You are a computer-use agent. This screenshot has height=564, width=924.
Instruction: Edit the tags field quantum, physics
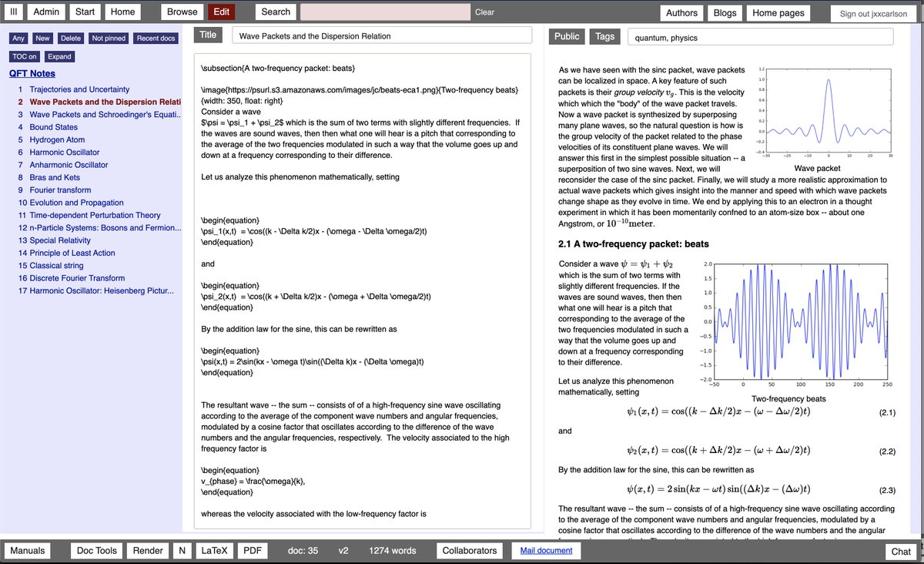760,37
